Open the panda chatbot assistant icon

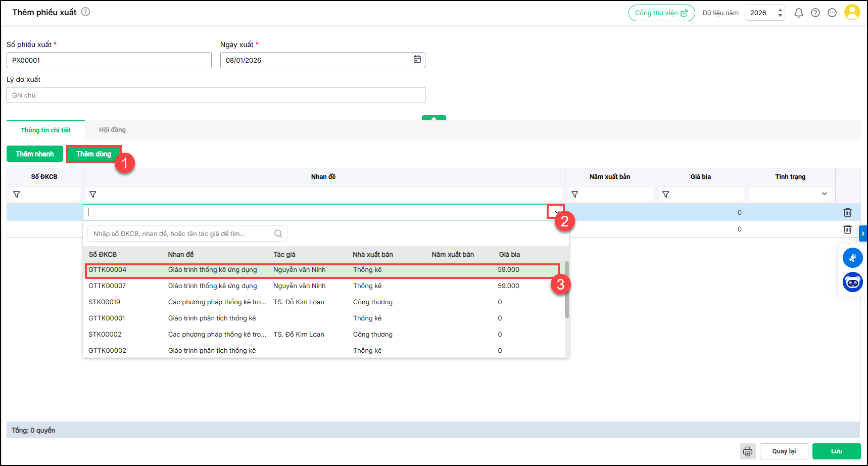click(x=852, y=282)
